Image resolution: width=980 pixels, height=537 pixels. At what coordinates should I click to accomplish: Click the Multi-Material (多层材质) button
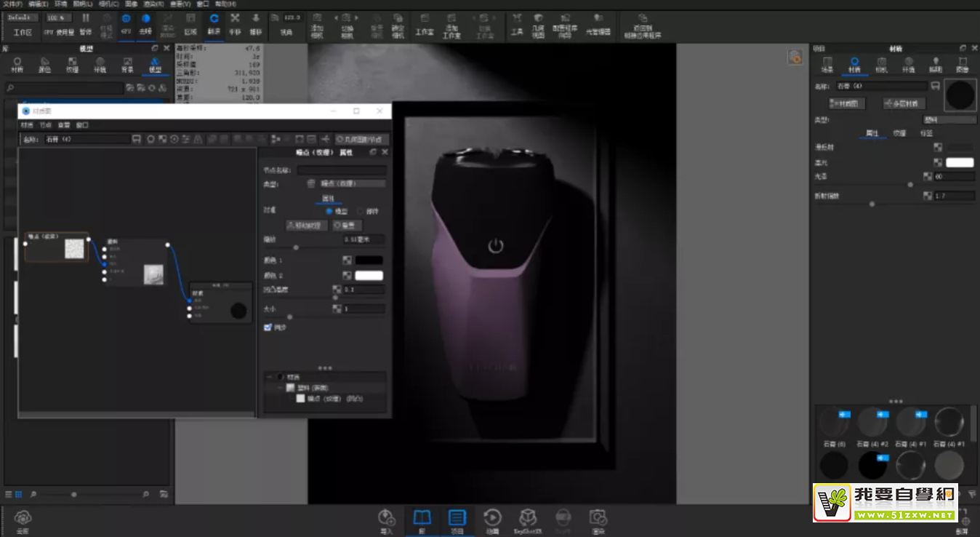click(904, 103)
